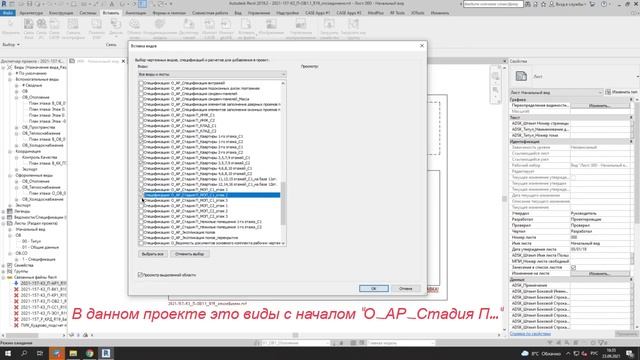Open File Explorer from the taskbar
Image resolution: width=640 pixels, height=360 pixels.
[73, 353]
